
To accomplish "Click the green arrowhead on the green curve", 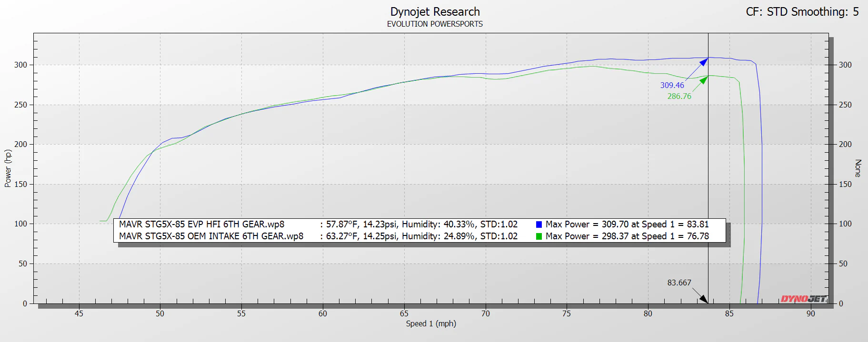I will pyautogui.click(x=703, y=80).
